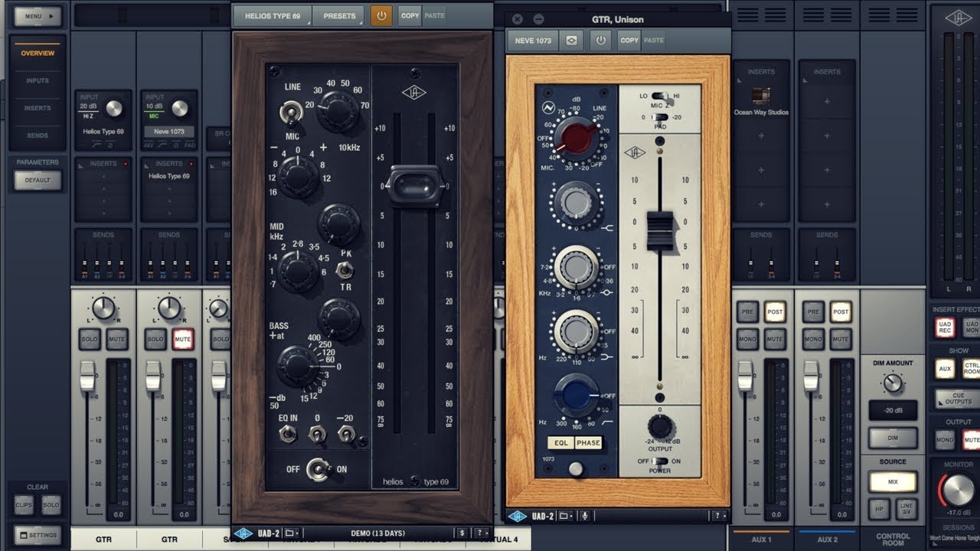Image resolution: width=980 pixels, height=551 pixels.
Task: Toggle the Neve 1073 EQL button
Action: (x=560, y=442)
